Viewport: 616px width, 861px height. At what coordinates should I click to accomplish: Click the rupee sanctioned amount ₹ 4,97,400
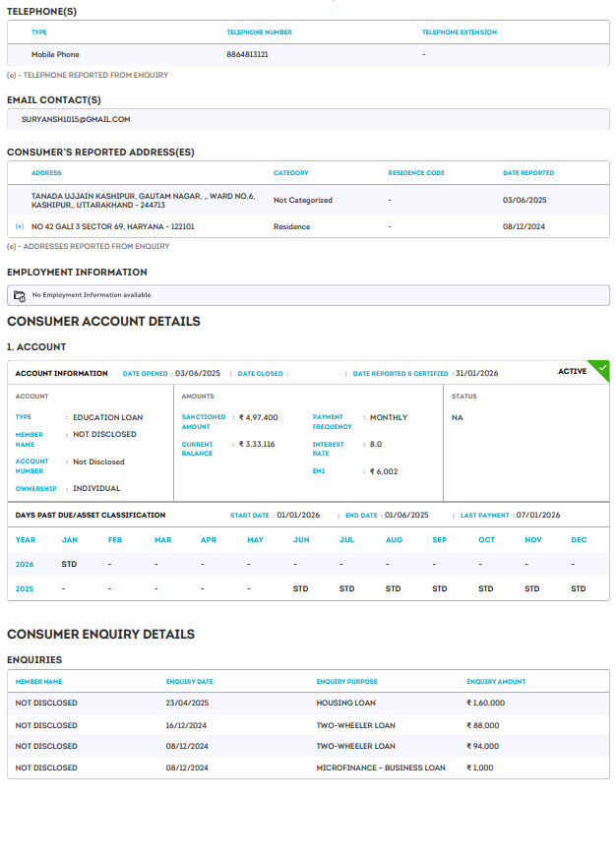point(258,417)
